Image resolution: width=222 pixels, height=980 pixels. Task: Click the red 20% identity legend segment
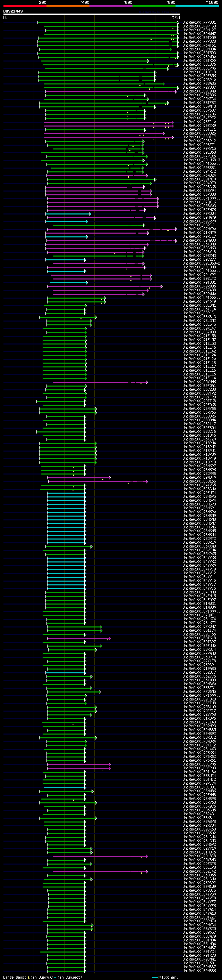tap(25, 7)
